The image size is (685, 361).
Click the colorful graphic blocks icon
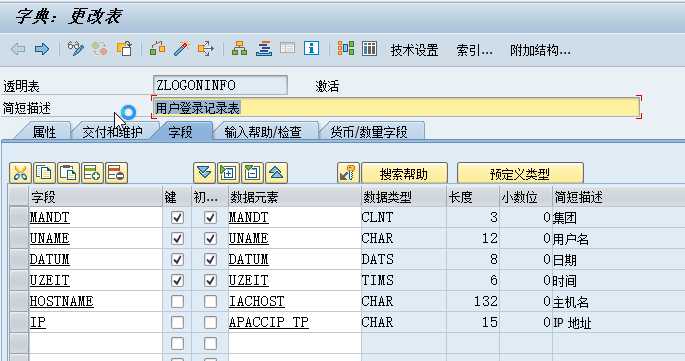pos(346,49)
